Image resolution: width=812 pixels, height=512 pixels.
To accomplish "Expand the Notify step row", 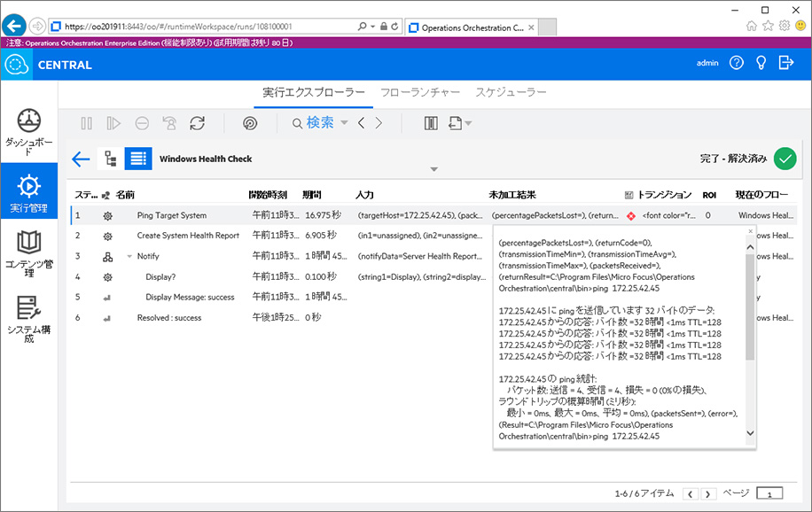I will click(128, 256).
